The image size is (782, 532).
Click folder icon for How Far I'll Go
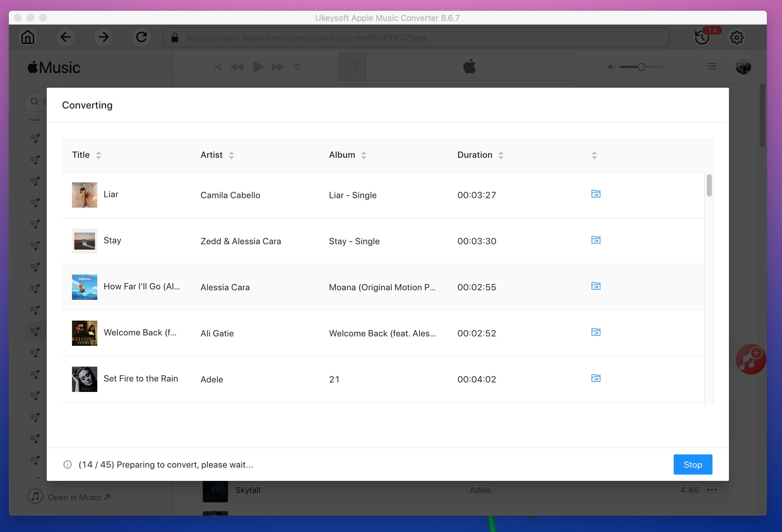coord(595,286)
